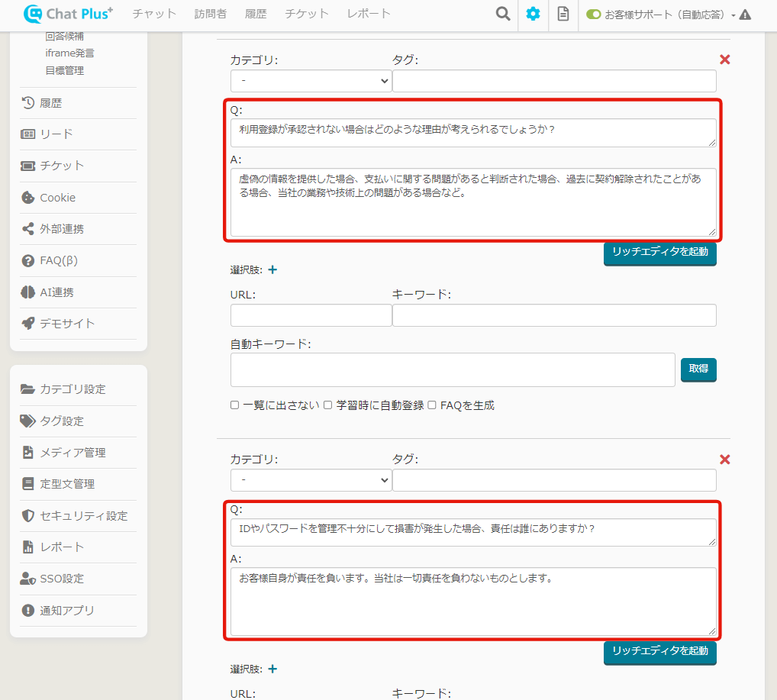The height and width of the screenshot is (700, 777).
Task: Click the Chat Plus logo
Action: coord(69,14)
